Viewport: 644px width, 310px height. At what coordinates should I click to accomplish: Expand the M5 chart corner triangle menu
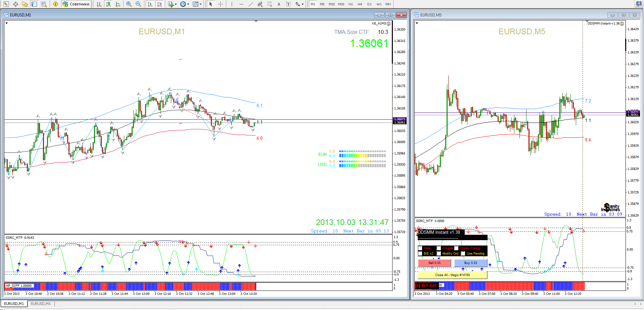pyautogui.click(x=417, y=23)
